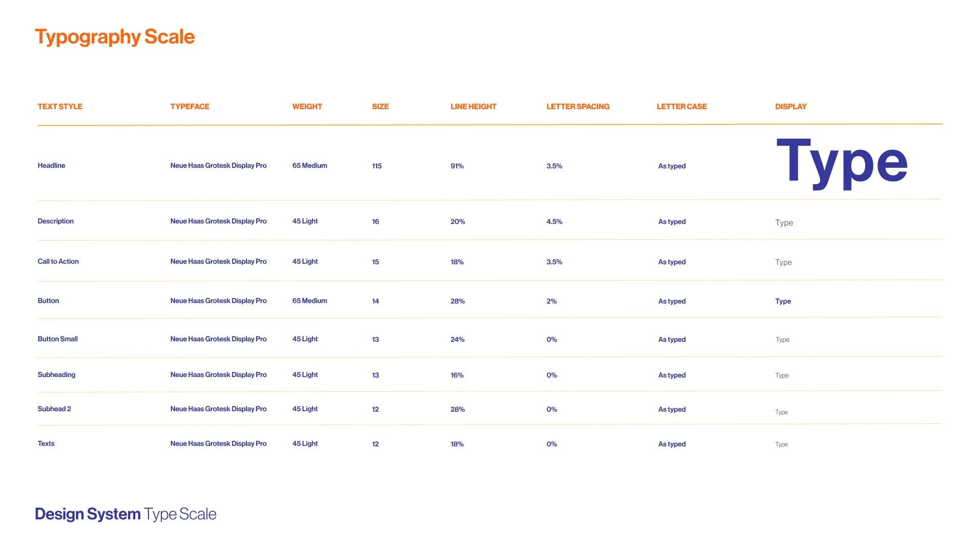Click the 91% line height value

click(x=457, y=166)
